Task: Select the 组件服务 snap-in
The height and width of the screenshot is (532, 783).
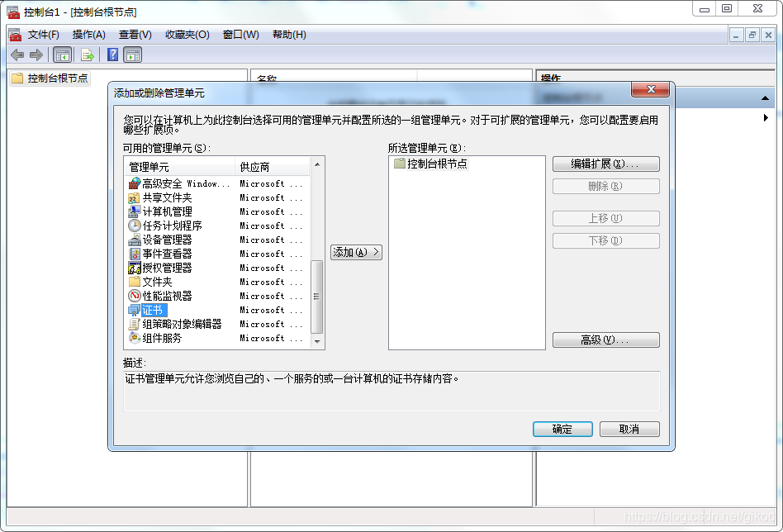Action: coord(160,338)
